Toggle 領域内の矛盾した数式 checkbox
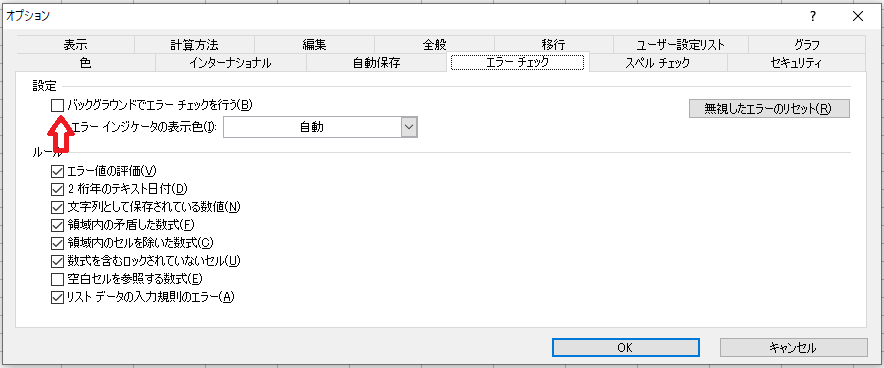The height and width of the screenshot is (368, 884). [x=57, y=225]
